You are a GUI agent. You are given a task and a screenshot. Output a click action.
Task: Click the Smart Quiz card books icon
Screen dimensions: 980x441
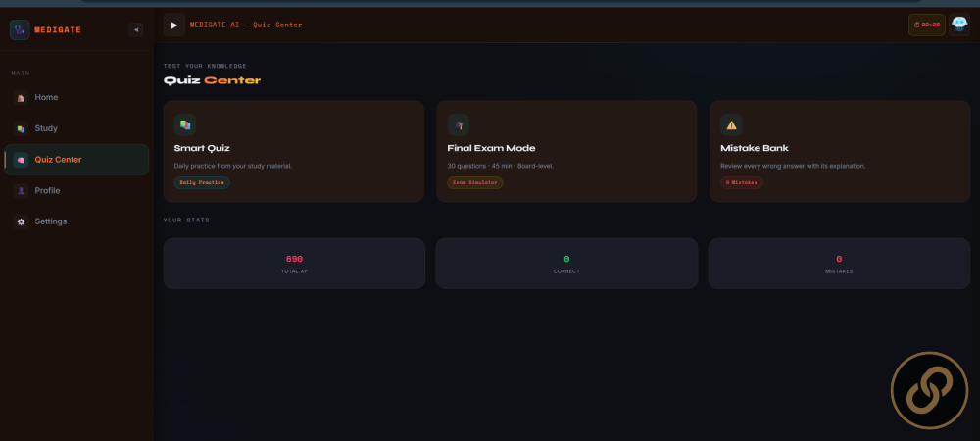click(185, 124)
